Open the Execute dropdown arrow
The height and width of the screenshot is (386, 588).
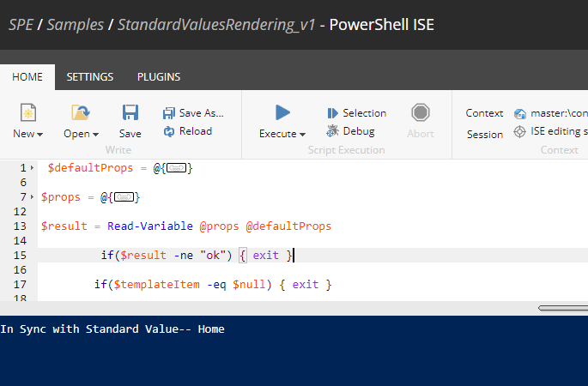pos(302,134)
